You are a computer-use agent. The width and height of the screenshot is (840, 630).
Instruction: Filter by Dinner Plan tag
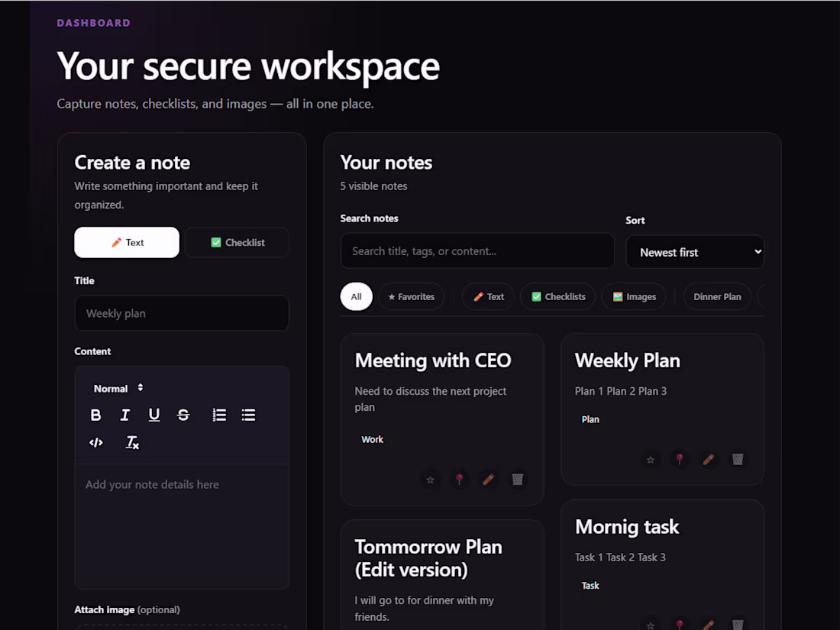coord(717,296)
